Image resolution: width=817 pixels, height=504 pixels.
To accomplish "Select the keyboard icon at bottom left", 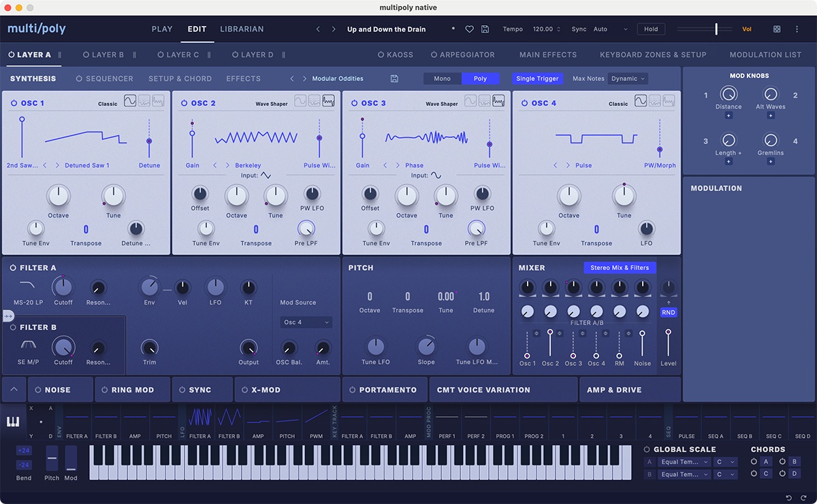I will (x=12, y=422).
